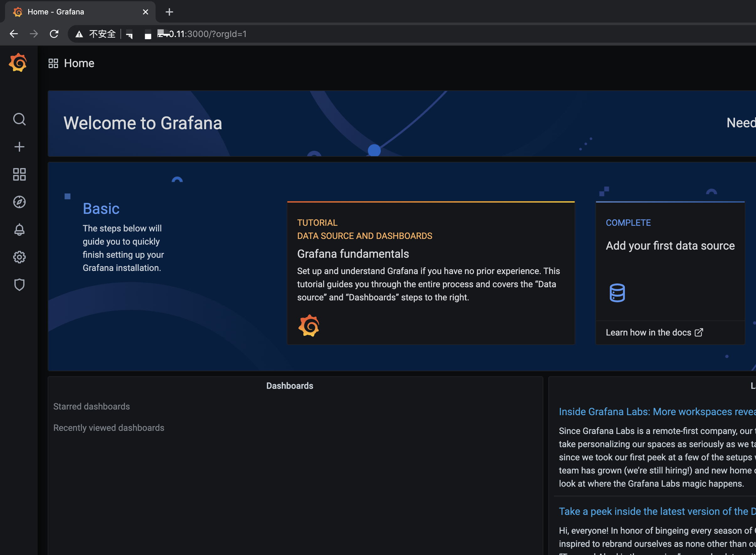
Task: Expand the Starred dashboards section
Action: (91, 406)
